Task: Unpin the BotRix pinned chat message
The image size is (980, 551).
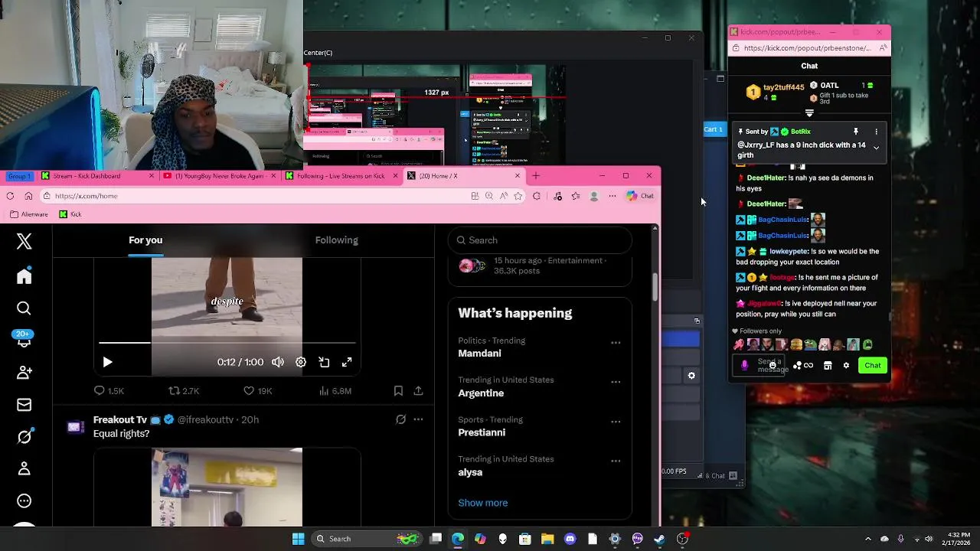Action: [x=856, y=132]
